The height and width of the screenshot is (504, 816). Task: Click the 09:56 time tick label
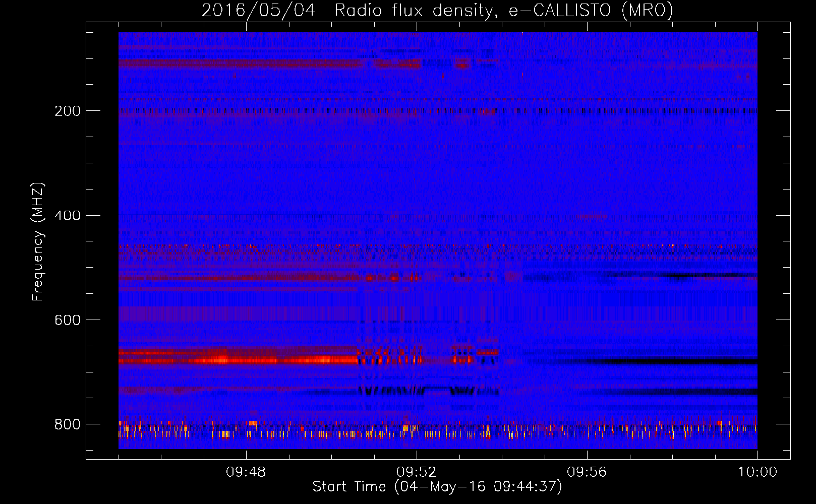click(587, 472)
